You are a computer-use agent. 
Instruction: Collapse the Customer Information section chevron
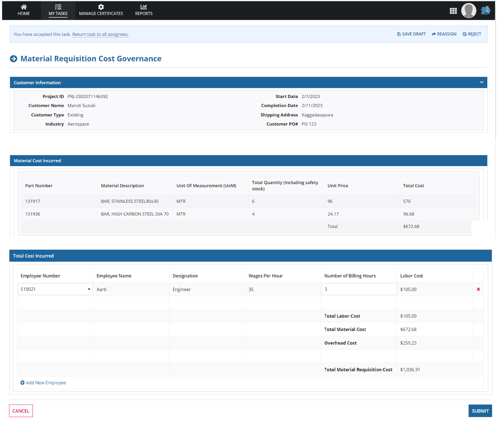coord(481,82)
